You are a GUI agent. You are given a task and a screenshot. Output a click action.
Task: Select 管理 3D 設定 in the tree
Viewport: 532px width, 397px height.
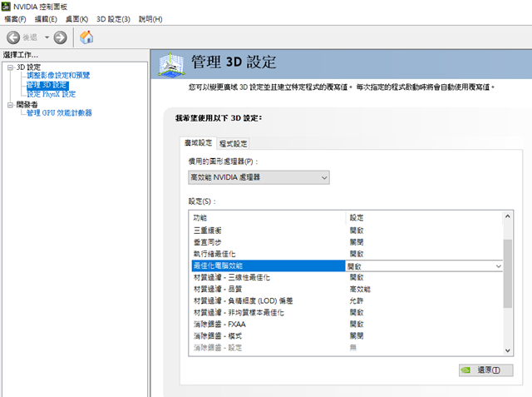(x=47, y=85)
